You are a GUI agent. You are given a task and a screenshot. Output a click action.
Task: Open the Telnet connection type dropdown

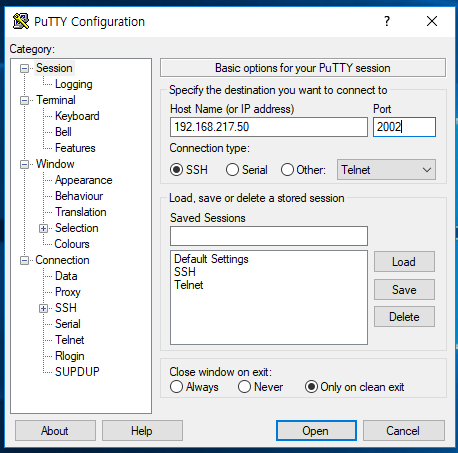386,170
